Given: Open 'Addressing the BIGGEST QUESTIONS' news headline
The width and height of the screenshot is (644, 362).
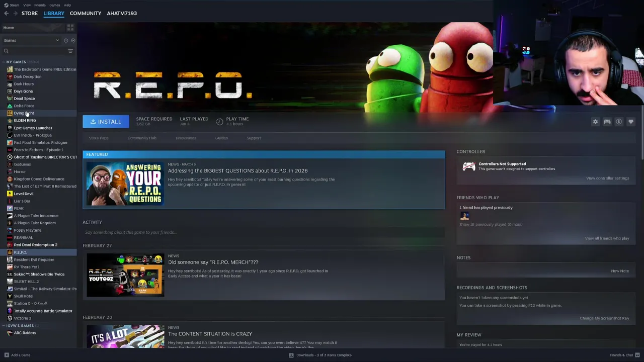Looking at the screenshot, I should pyautogui.click(x=238, y=170).
